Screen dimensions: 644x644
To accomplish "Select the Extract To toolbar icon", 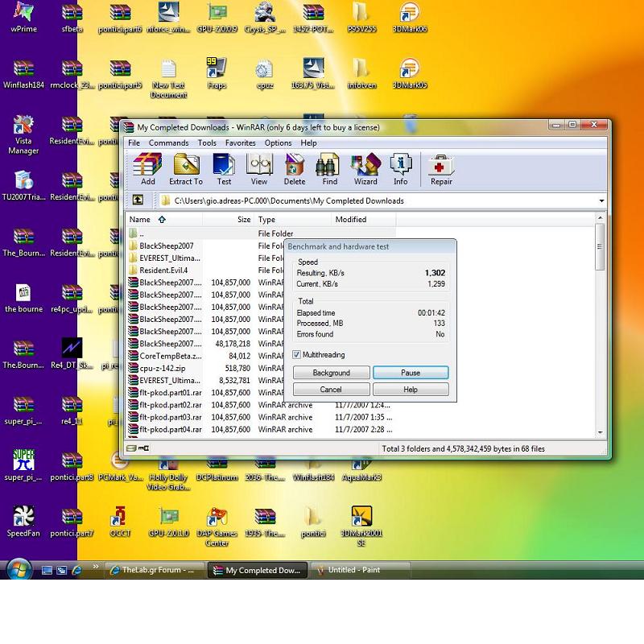I will point(186,169).
